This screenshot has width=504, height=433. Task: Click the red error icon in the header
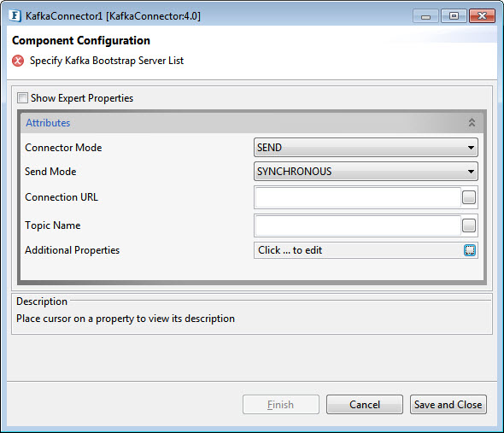click(18, 61)
